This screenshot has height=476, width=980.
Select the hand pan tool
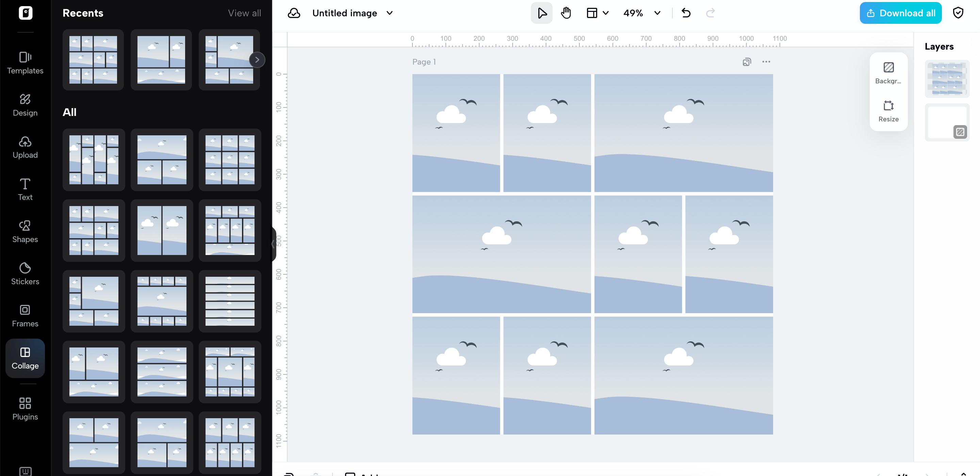click(x=566, y=13)
